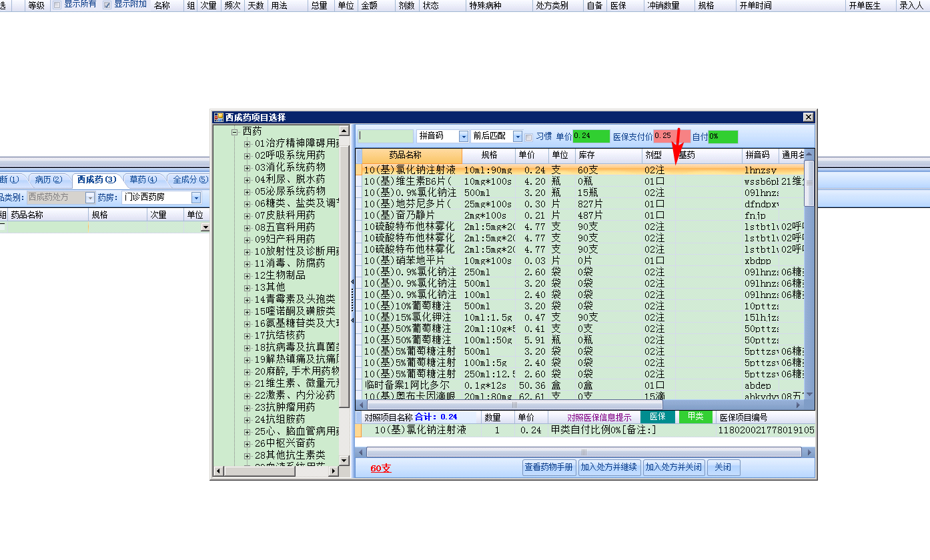Click the 加入处方并关闭 button
This screenshot has height=560, width=930.
click(x=673, y=467)
